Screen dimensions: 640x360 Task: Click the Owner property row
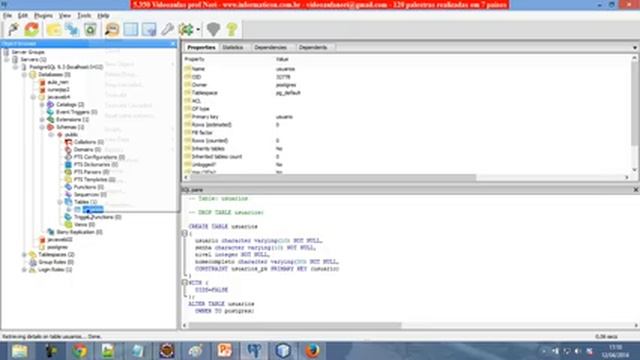click(407, 85)
